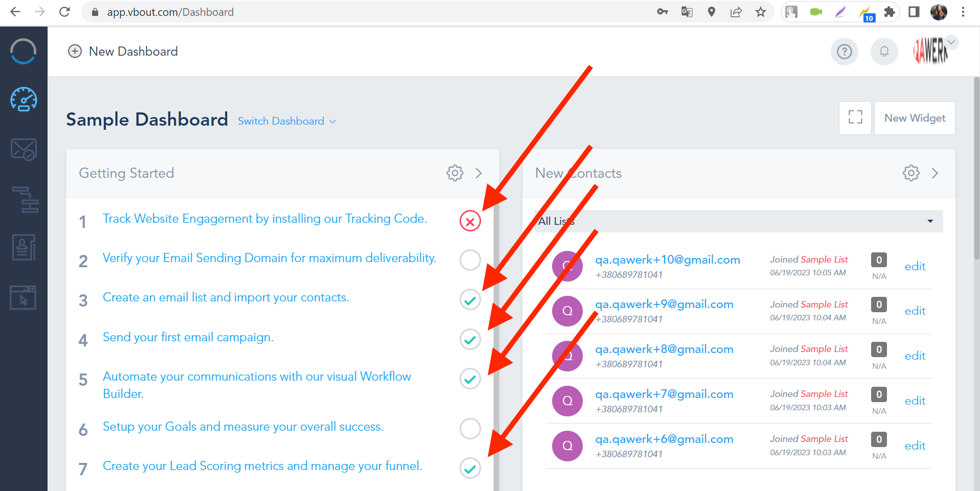Open the All Lists dropdown
This screenshot has height=491, width=980.
(739, 221)
